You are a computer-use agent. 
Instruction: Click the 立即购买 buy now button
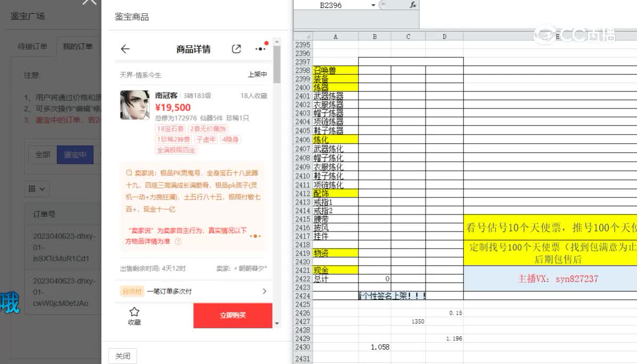coord(232,315)
